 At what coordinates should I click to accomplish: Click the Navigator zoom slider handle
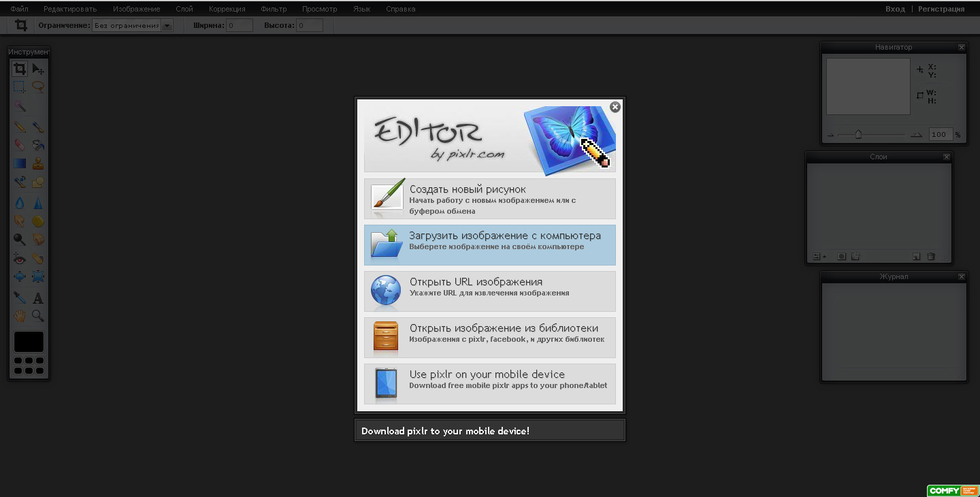[858, 135]
